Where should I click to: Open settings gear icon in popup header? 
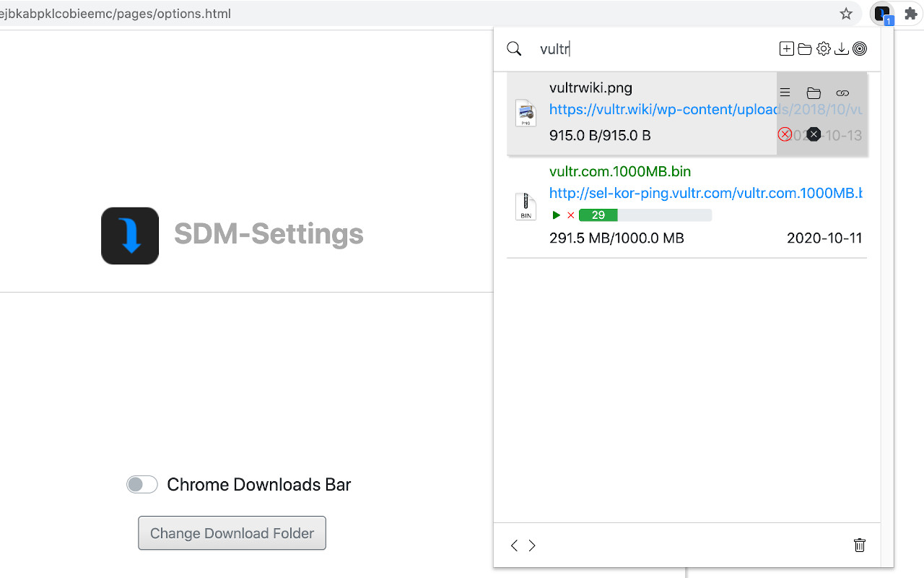(x=824, y=48)
